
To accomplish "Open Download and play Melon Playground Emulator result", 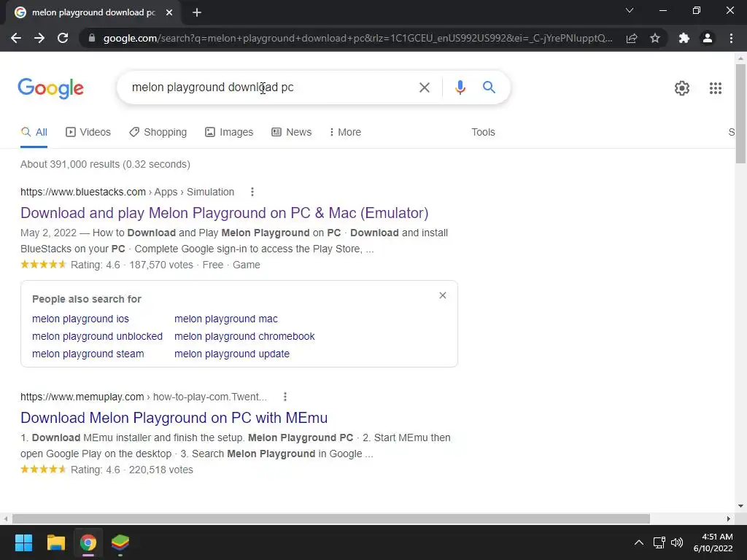I will click(225, 213).
